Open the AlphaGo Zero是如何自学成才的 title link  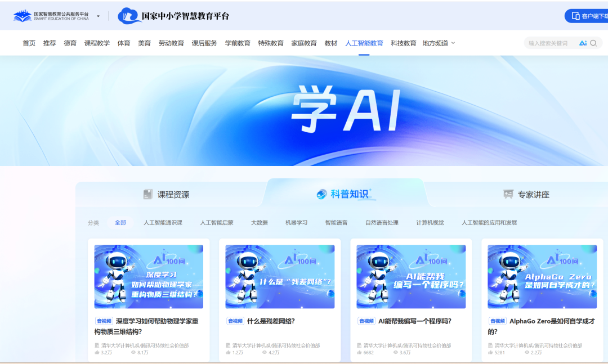(542, 326)
